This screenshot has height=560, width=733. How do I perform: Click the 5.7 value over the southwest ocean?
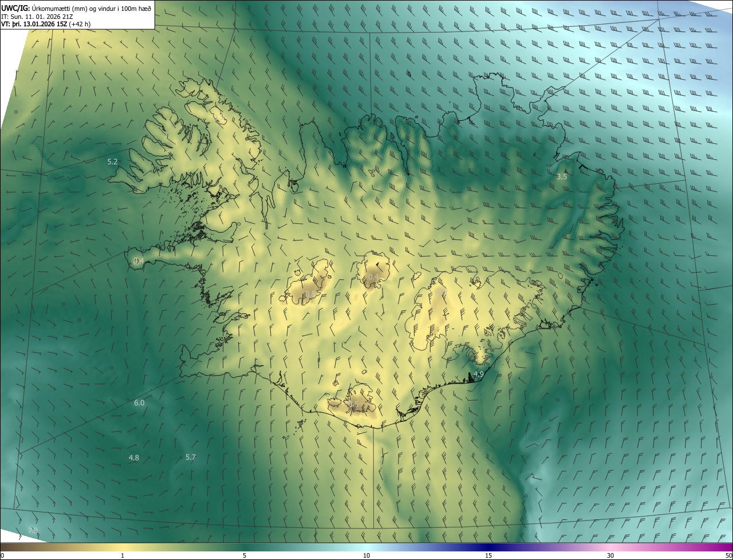pos(191,458)
